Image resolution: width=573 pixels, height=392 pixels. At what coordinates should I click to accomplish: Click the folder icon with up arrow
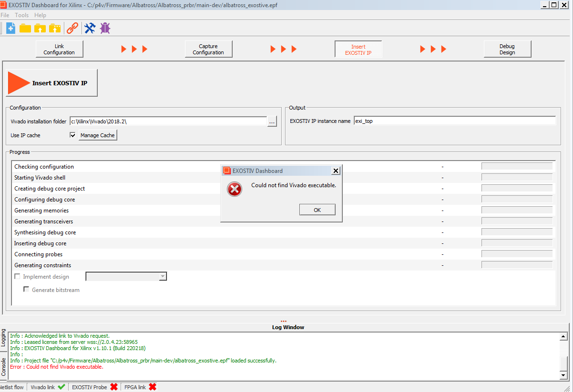(x=40, y=28)
